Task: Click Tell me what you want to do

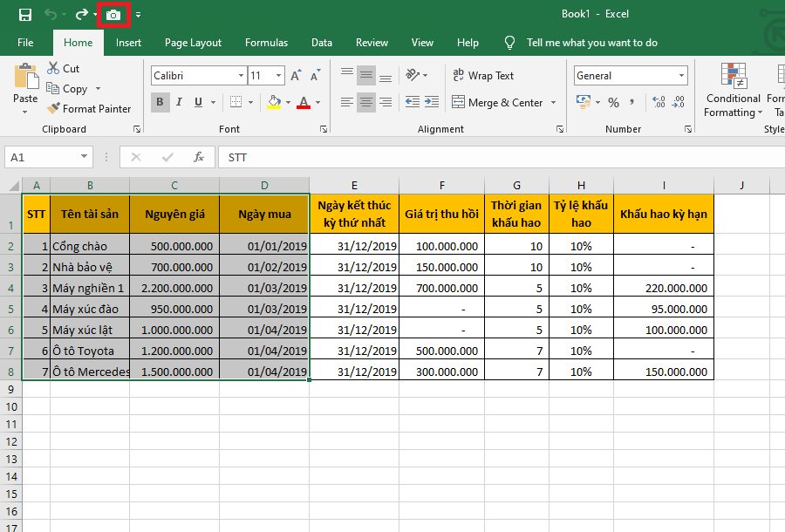Action: click(x=591, y=43)
